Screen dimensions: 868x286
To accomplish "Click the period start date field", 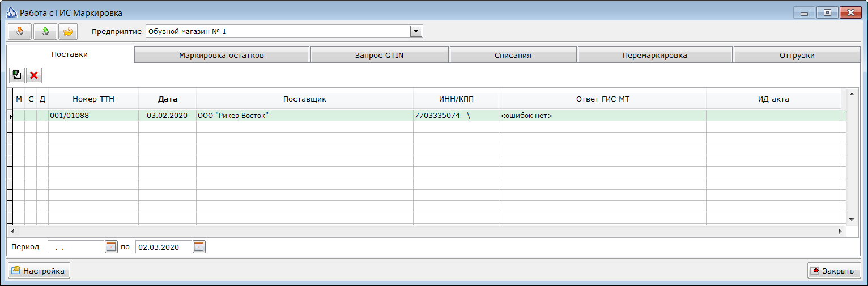I will (75, 247).
